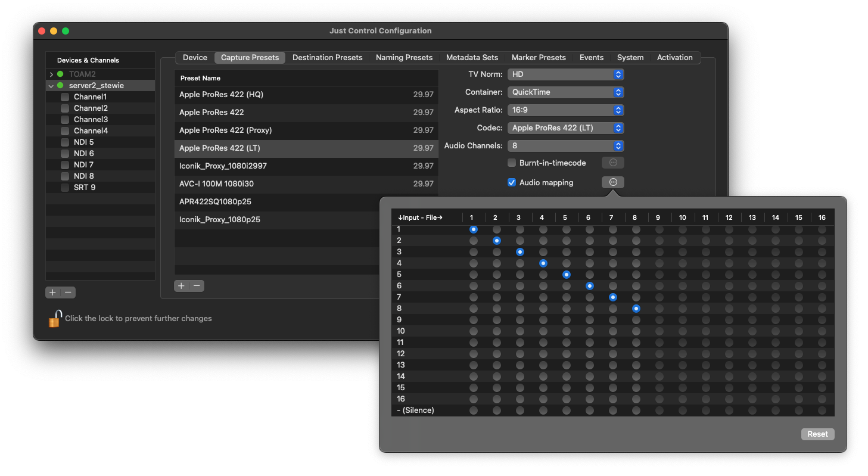Viewport: 868px width, 476px height.
Task: Map input 9 to file channel 9
Action: [x=659, y=320]
